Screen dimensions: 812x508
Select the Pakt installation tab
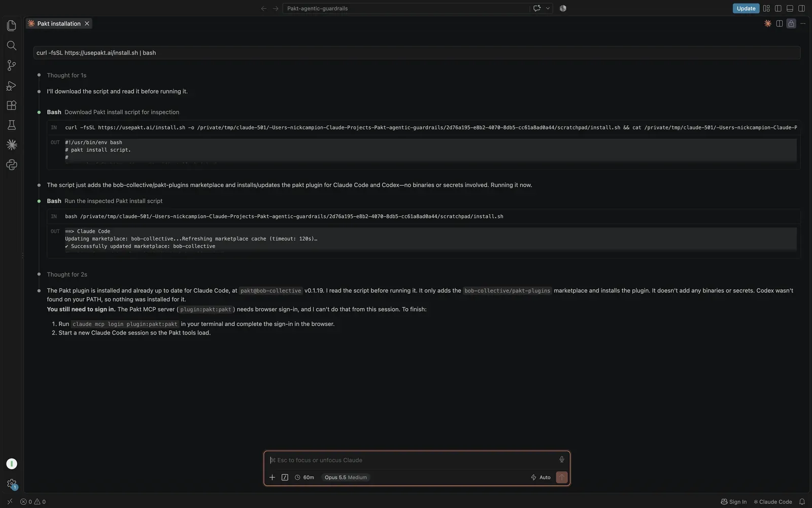pyautogui.click(x=59, y=23)
